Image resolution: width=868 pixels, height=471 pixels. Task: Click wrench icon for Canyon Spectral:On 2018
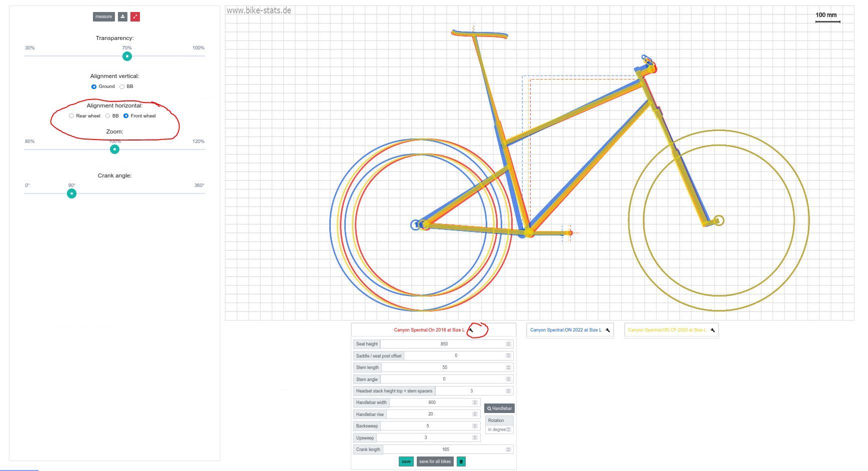pos(470,330)
